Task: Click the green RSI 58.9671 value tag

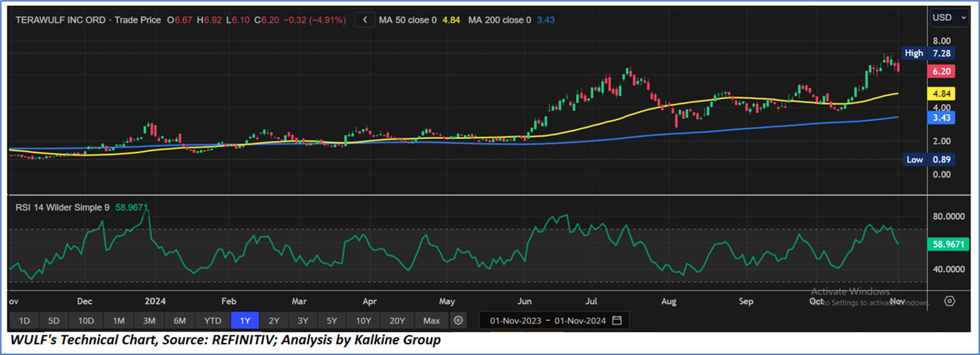Action: pyautogui.click(x=948, y=244)
